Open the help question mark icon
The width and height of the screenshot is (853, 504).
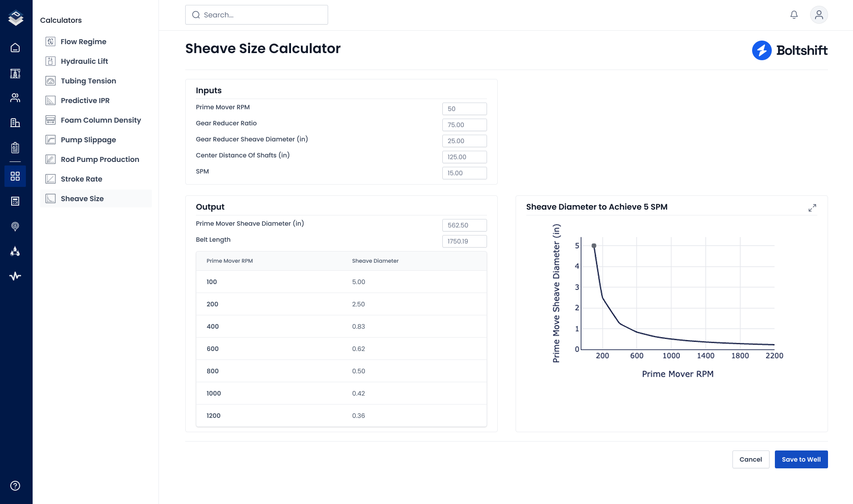point(15,486)
